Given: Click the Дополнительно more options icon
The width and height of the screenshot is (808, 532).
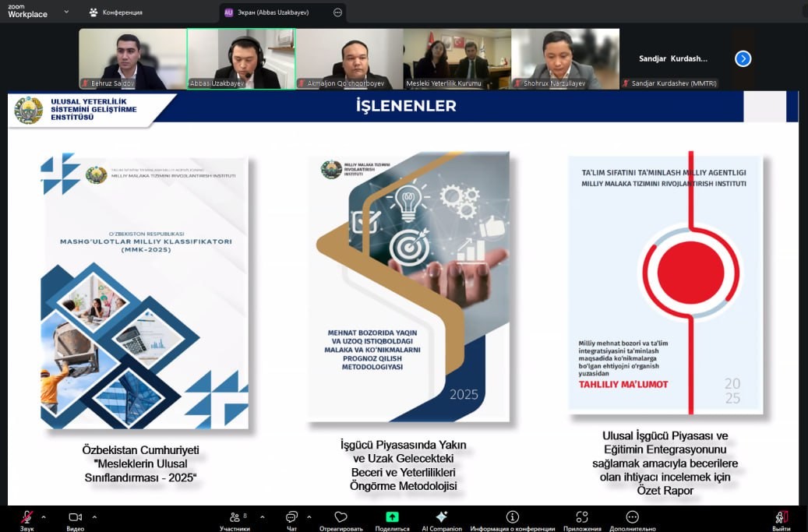Looking at the screenshot, I should click(633, 518).
